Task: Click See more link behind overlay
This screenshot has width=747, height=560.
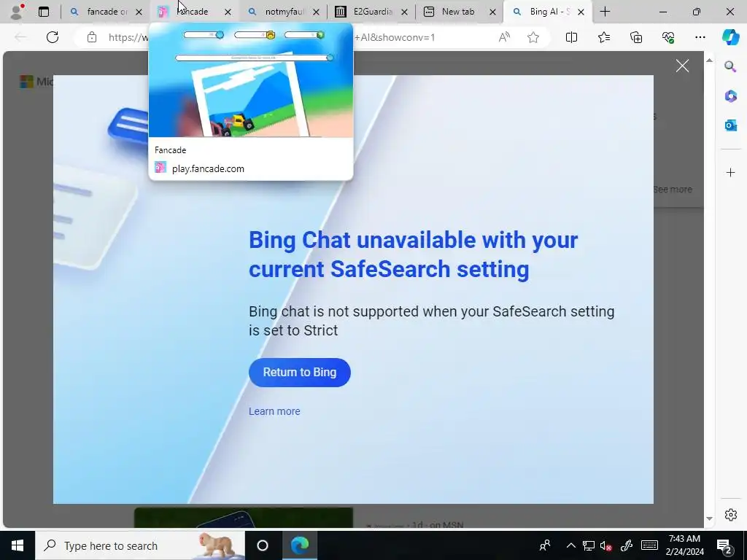Action: click(672, 190)
